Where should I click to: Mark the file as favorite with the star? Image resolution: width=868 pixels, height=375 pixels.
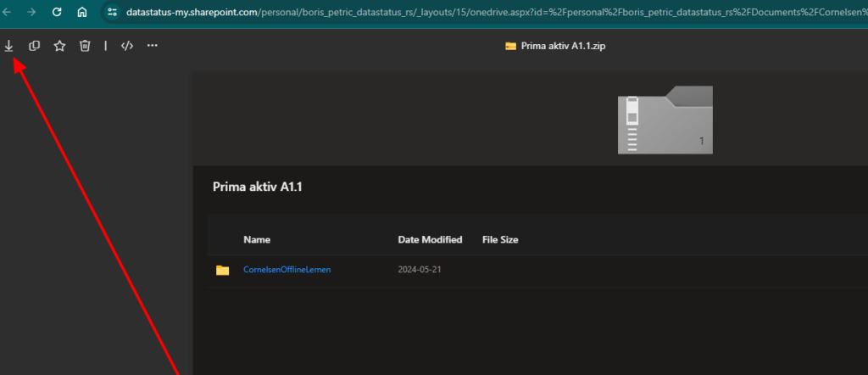pyautogui.click(x=59, y=46)
